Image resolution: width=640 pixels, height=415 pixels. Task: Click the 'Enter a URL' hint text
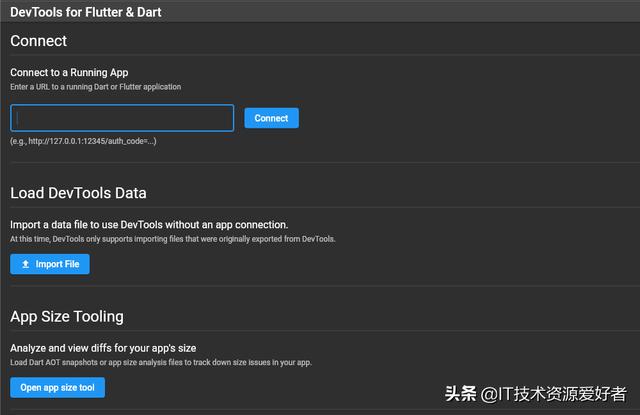[x=96, y=87]
